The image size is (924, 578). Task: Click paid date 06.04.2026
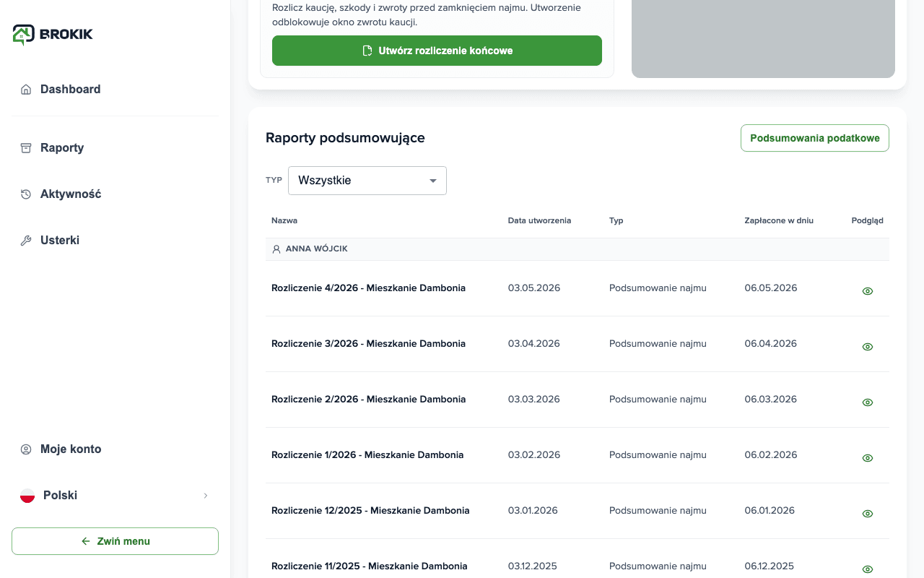771,344
